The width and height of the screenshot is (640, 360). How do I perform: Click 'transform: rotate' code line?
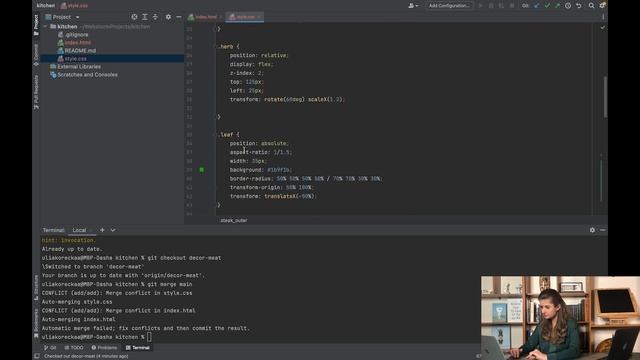287,100
